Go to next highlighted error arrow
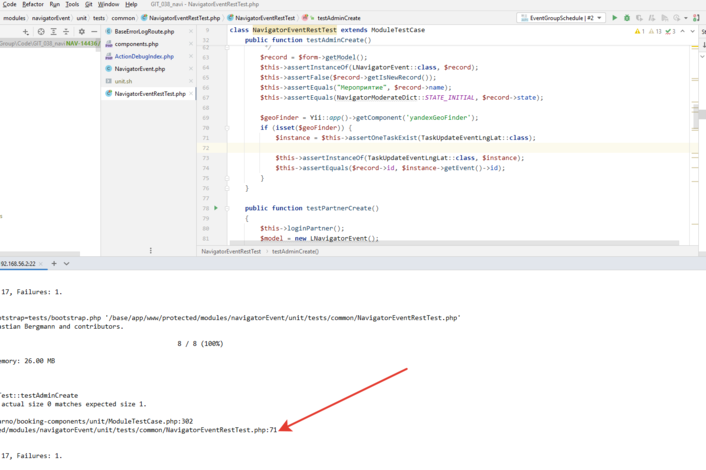This screenshot has width=706, height=470. point(692,31)
